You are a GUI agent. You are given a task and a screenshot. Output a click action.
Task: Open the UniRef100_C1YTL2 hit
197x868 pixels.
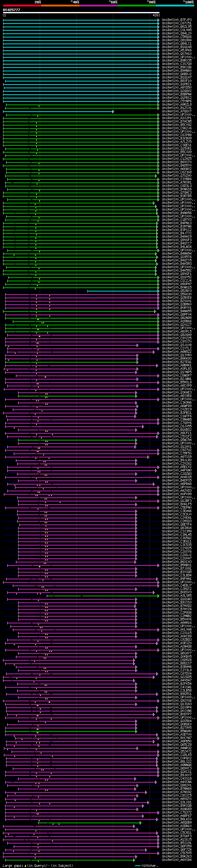point(177,349)
